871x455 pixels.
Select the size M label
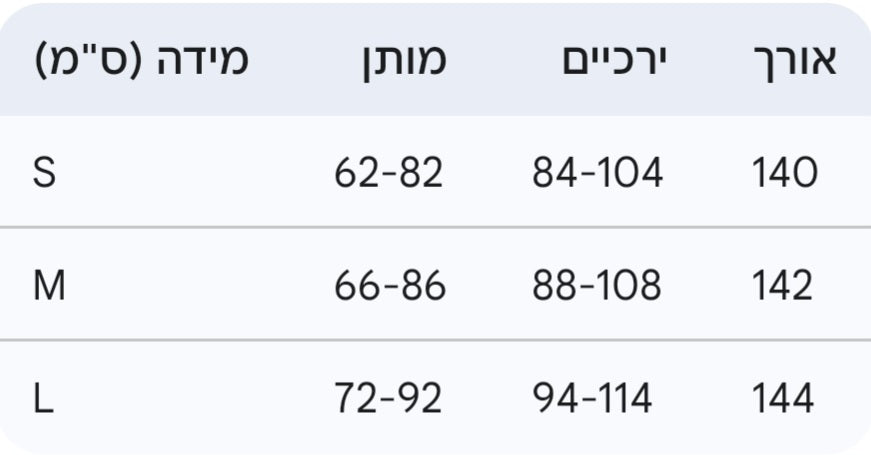49,287
